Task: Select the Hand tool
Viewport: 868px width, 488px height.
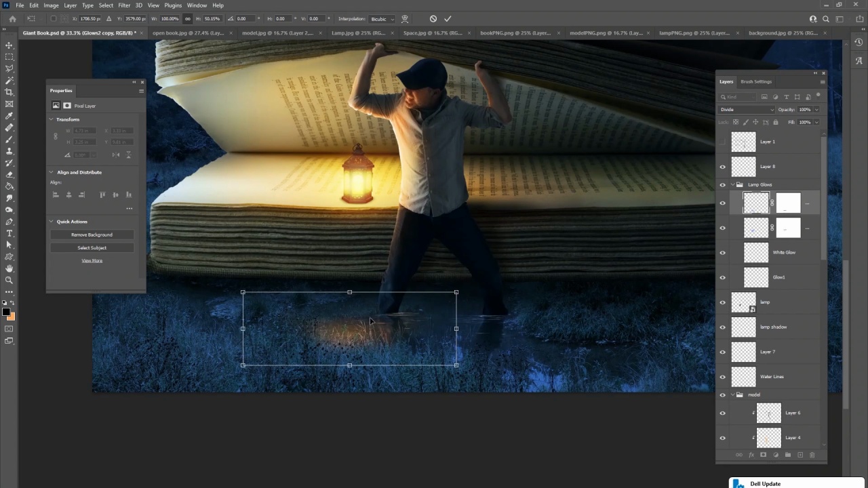Action: point(9,268)
